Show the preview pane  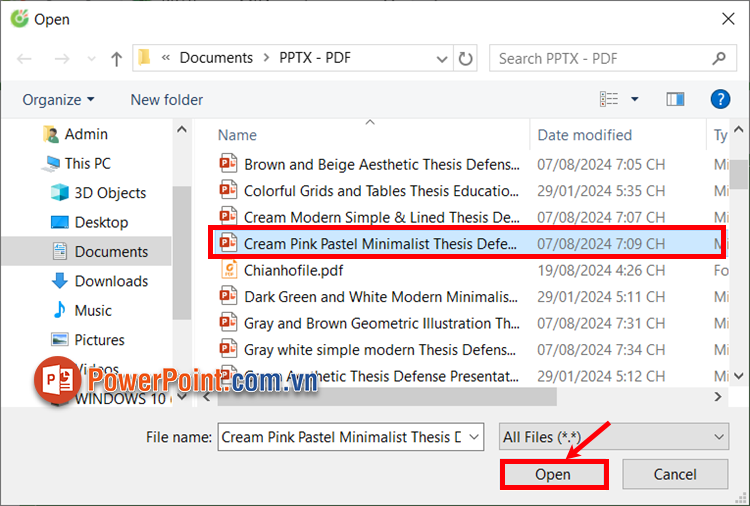pyautogui.click(x=675, y=99)
